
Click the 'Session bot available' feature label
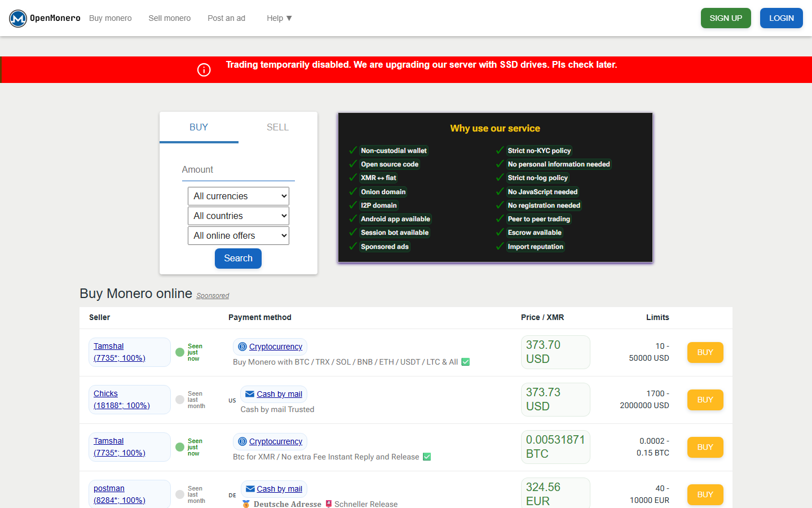[395, 233]
